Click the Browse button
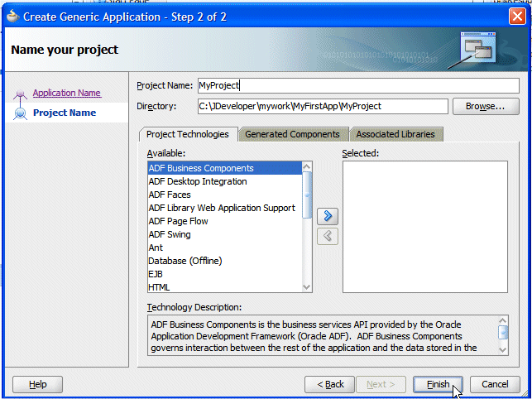This screenshot has height=399, width=532. tap(486, 107)
